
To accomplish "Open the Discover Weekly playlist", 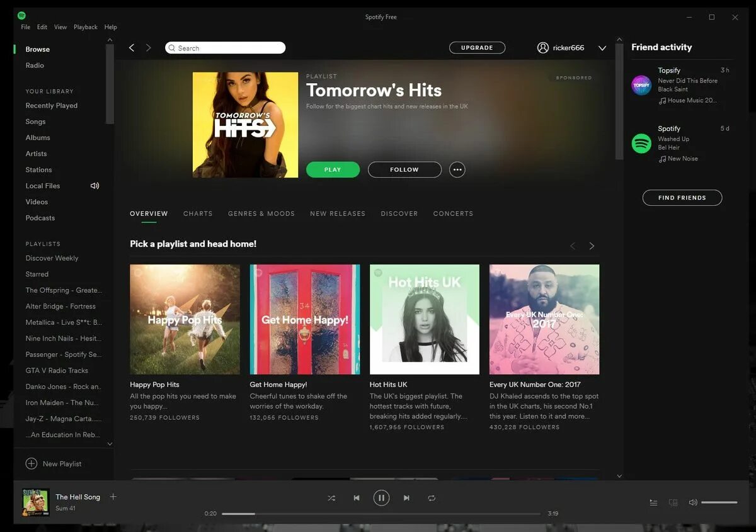I will [52, 258].
